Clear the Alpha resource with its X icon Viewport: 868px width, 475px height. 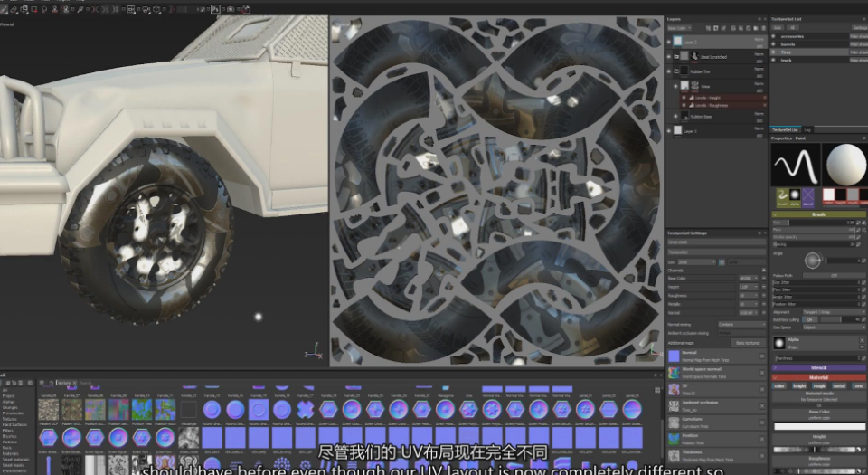tap(862, 340)
